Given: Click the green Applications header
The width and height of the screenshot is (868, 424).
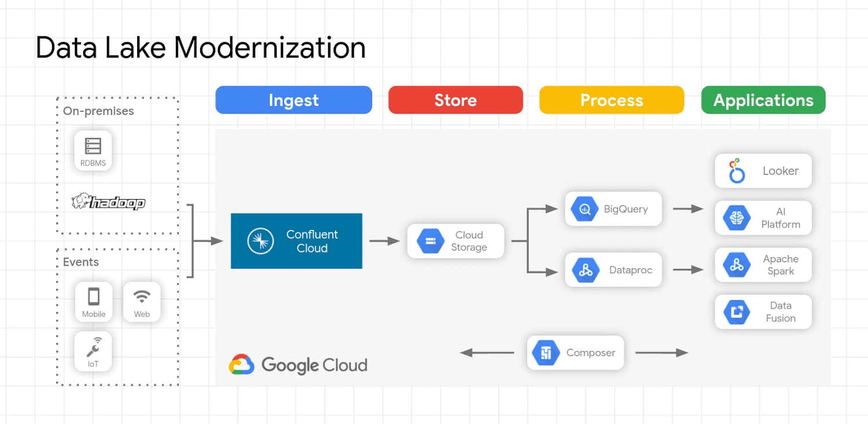Looking at the screenshot, I should pos(763,100).
